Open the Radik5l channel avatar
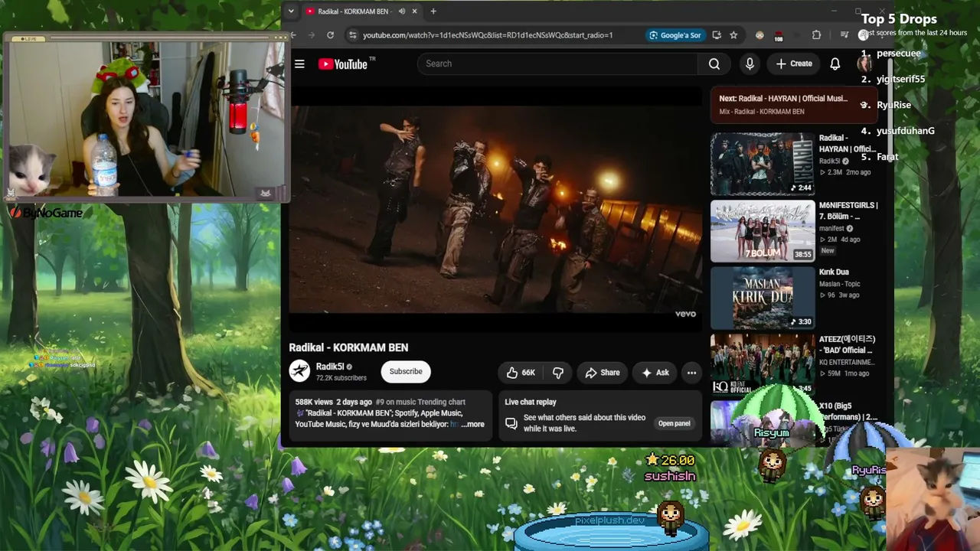 [299, 371]
